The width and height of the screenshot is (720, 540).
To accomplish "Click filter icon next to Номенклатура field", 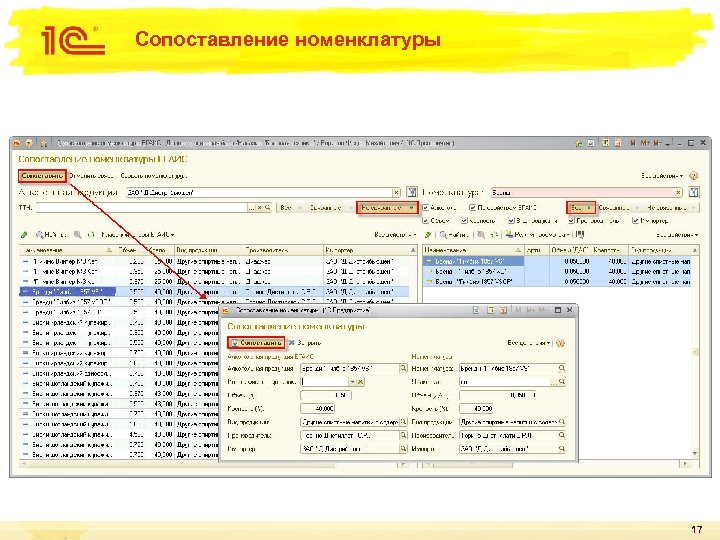I will click(693, 192).
